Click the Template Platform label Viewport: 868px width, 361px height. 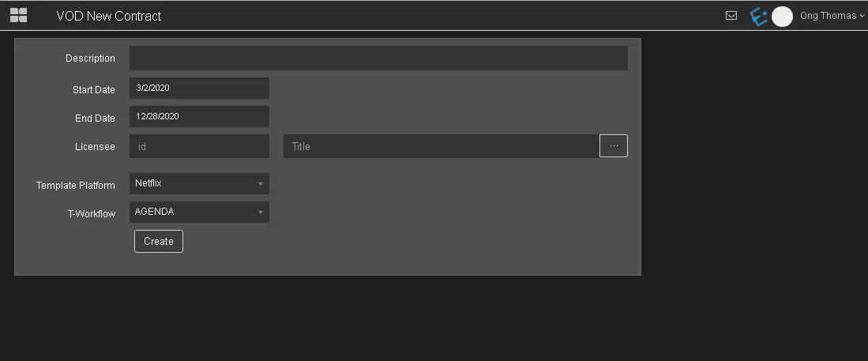coord(76,186)
